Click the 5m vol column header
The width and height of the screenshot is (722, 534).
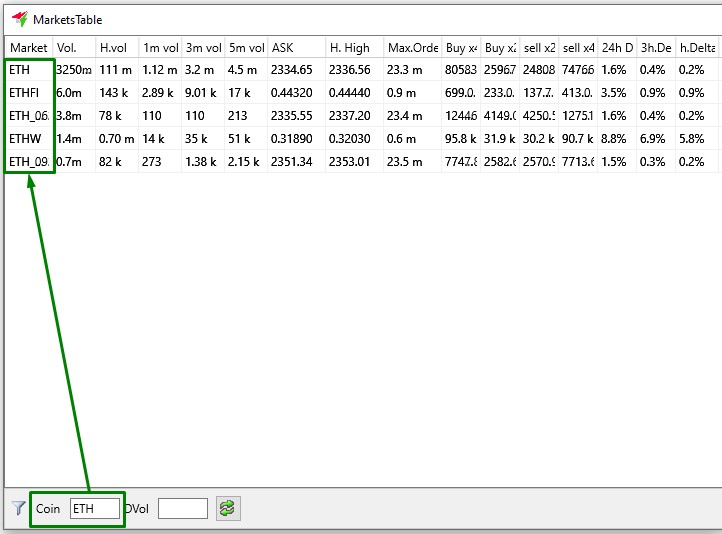pos(246,48)
